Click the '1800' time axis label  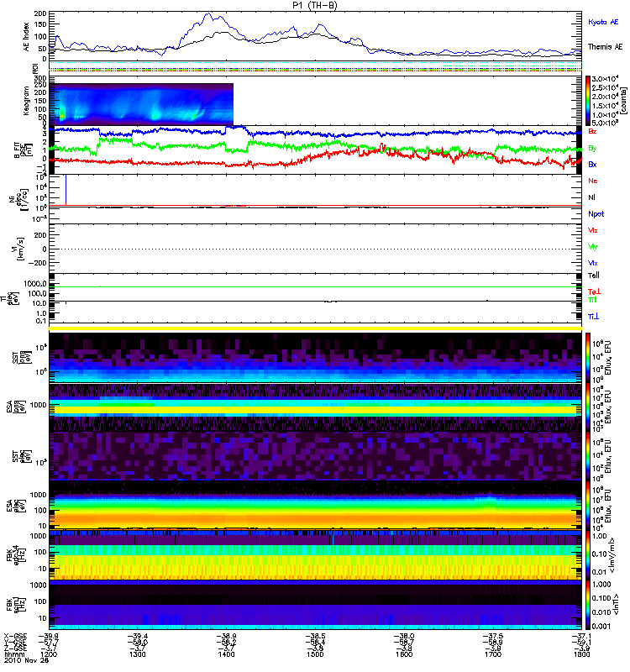tap(581, 654)
